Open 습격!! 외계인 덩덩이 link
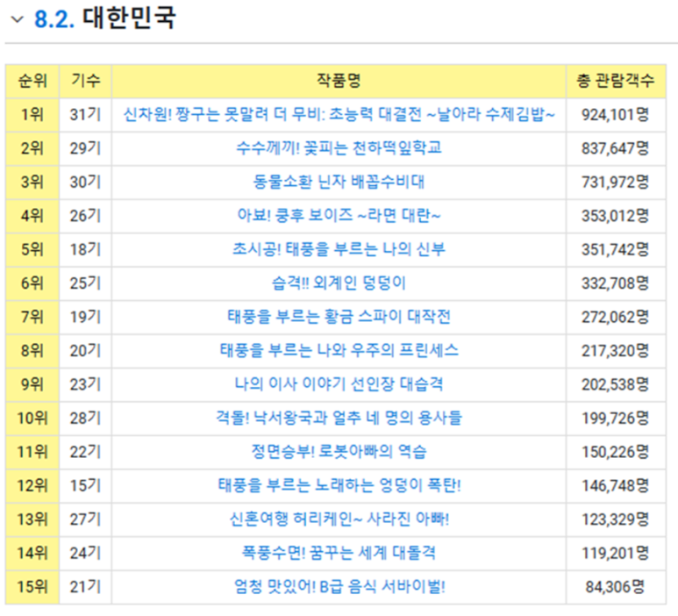 [339, 283]
